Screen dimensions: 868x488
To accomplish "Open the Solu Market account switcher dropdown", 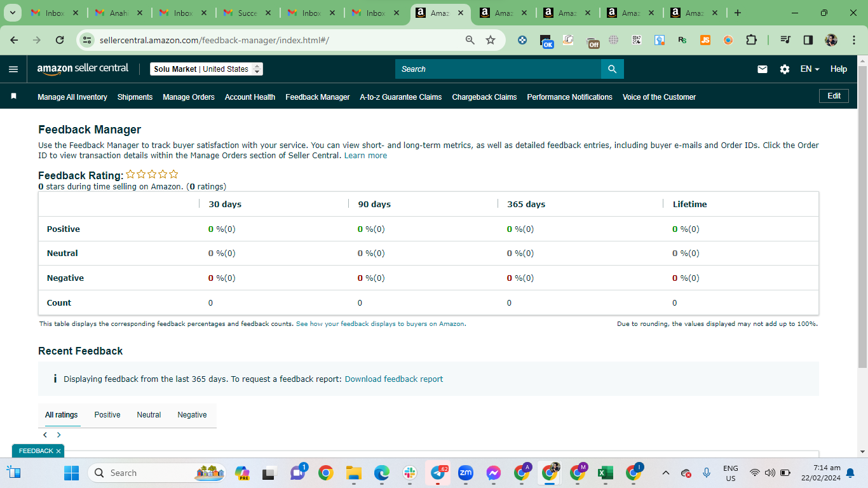I will pyautogui.click(x=207, y=69).
